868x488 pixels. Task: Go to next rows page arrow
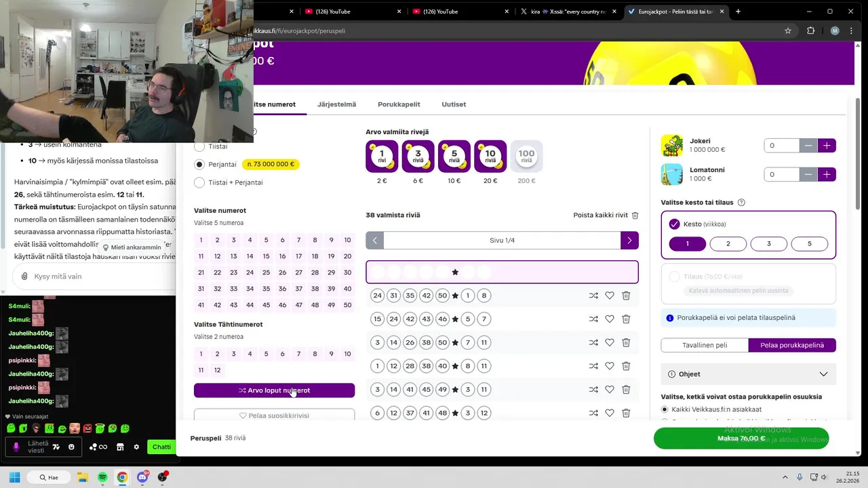pyautogui.click(x=629, y=240)
